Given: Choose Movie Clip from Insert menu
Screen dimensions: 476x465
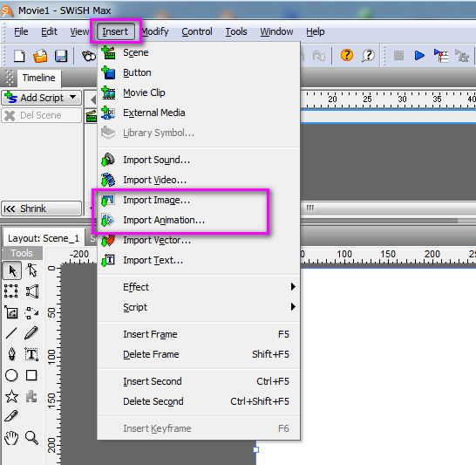Looking at the screenshot, I should tap(199, 92).
